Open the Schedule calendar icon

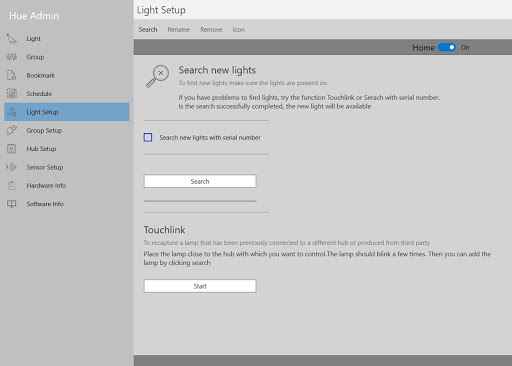(x=11, y=93)
